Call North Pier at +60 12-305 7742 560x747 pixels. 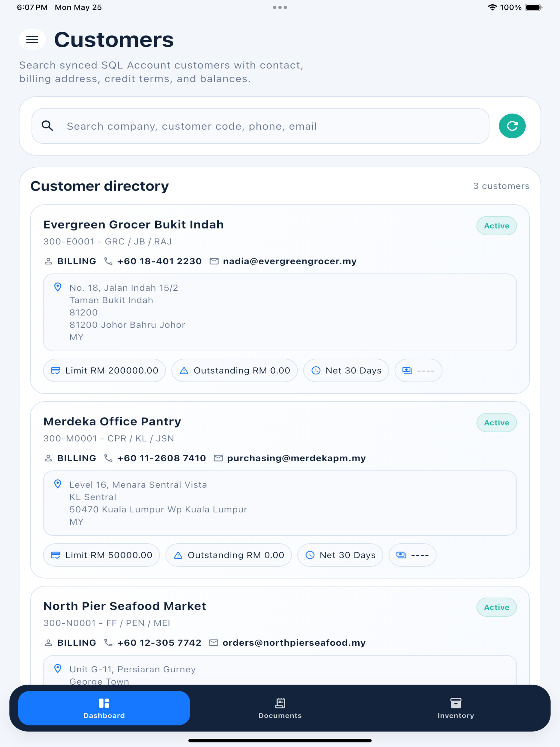tap(159, 643)
